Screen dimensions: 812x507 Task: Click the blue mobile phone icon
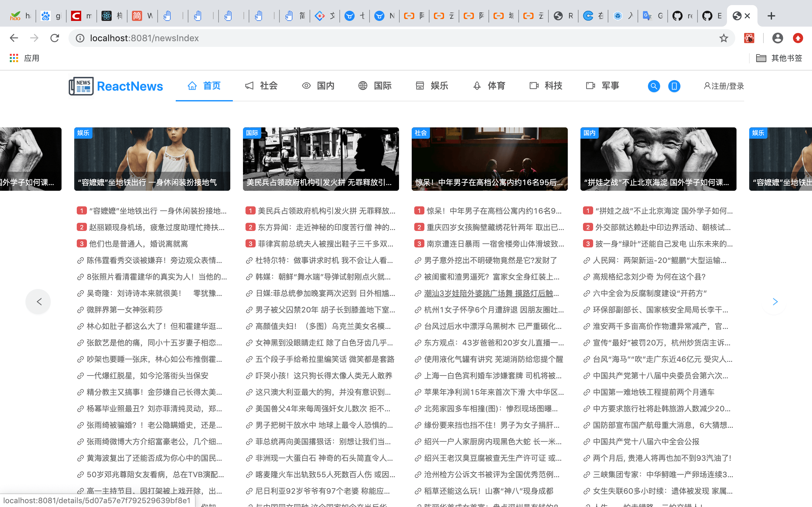674,86
